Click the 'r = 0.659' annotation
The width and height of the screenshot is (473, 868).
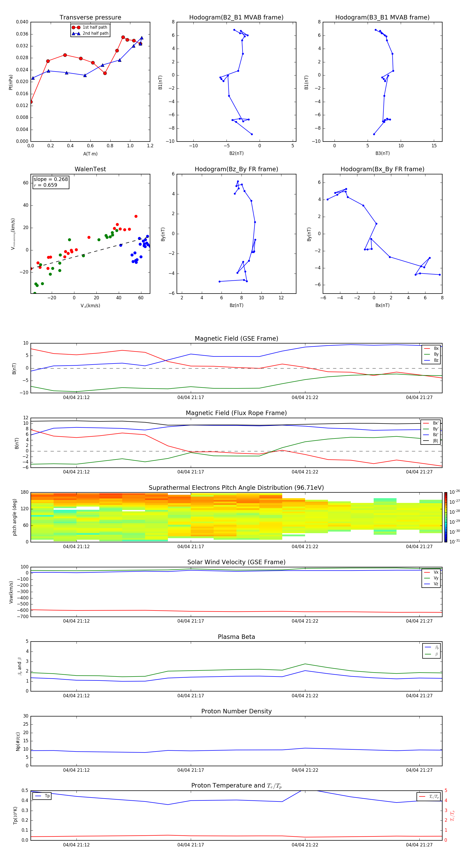45,185
